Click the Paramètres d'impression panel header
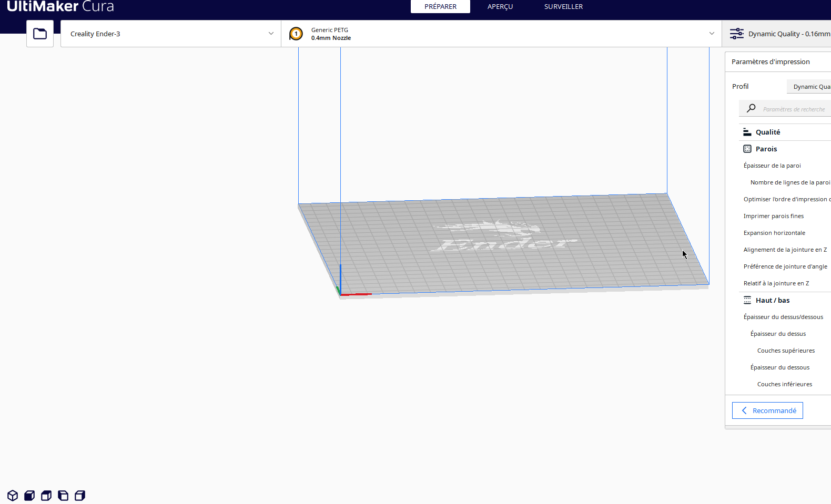Image resolution: width=831 pixels, height=504 pixels. coord(778,61)
